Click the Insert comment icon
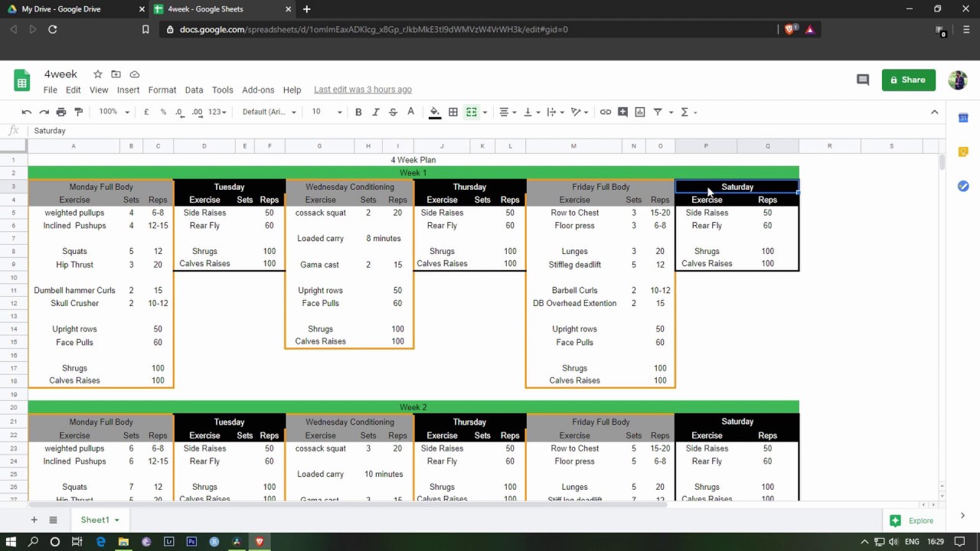The image size is (980, 551). [623, 112]
